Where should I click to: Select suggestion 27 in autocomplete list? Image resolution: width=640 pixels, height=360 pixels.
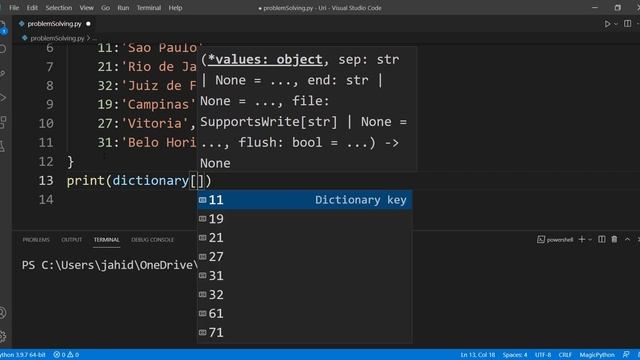[x=304, y=257]
